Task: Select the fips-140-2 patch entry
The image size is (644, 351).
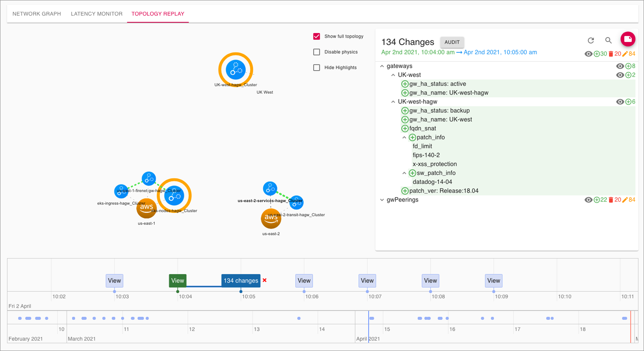Action: point(426,155)
